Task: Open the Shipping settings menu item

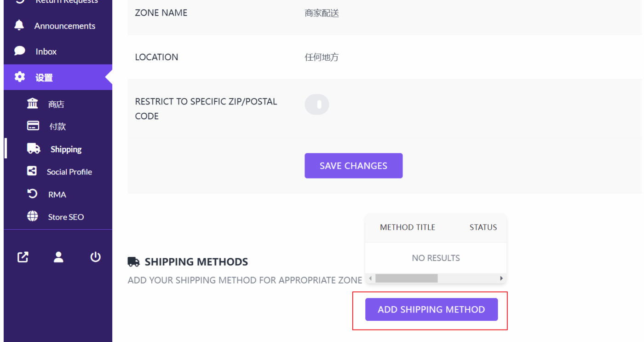Action: [x=66, y=149]
